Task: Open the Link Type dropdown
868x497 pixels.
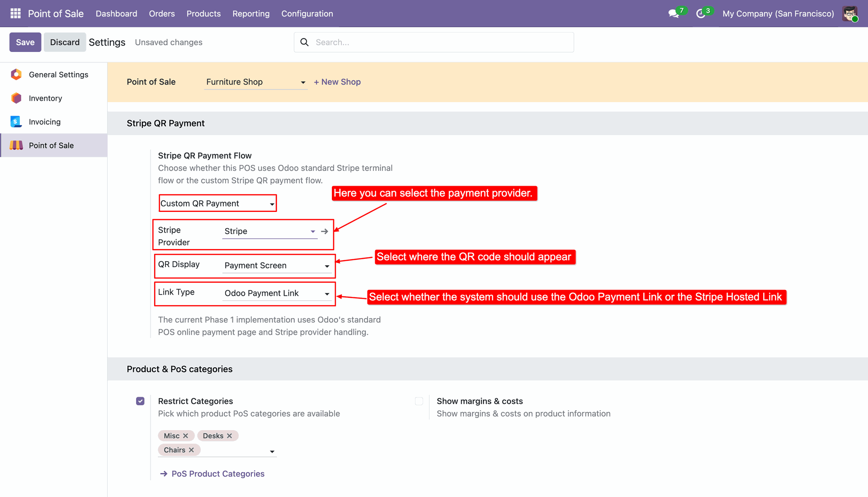Action: point(277,293)
